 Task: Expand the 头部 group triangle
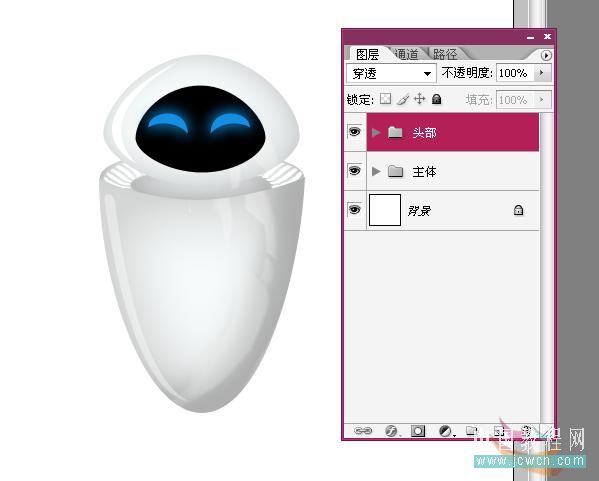(x=376, y=132)
